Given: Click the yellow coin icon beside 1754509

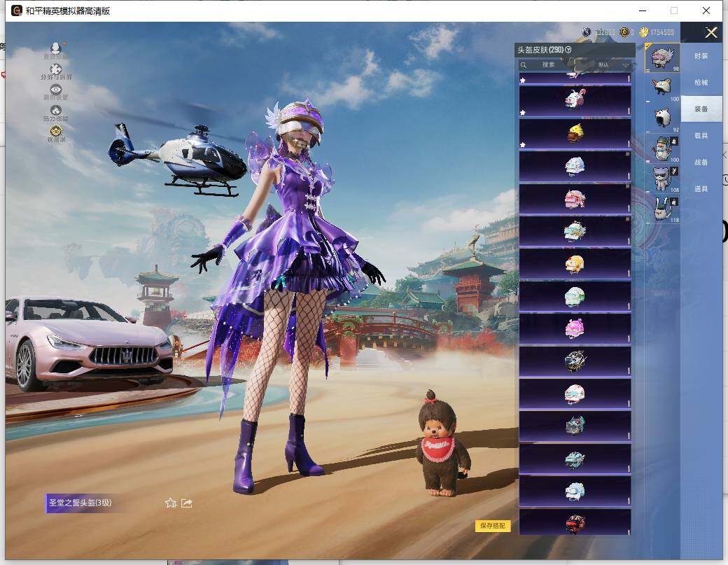Looking at the screenshot, I should coord(643,32).
